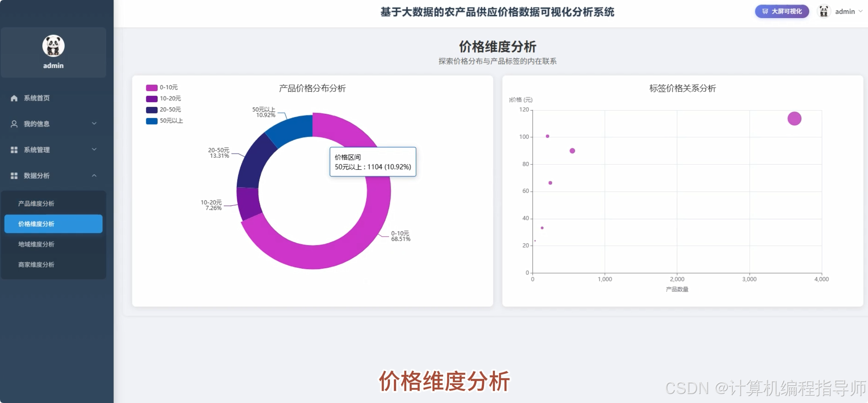This screenshot has height=403, width=868.
Task: Open the admin account dropdown
Action: tap(847, 11)
